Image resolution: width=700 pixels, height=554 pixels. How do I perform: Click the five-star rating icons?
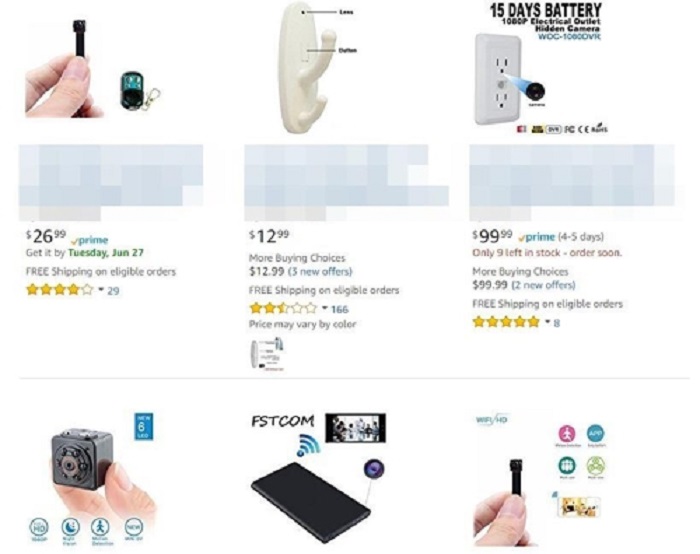coord(506,322)
